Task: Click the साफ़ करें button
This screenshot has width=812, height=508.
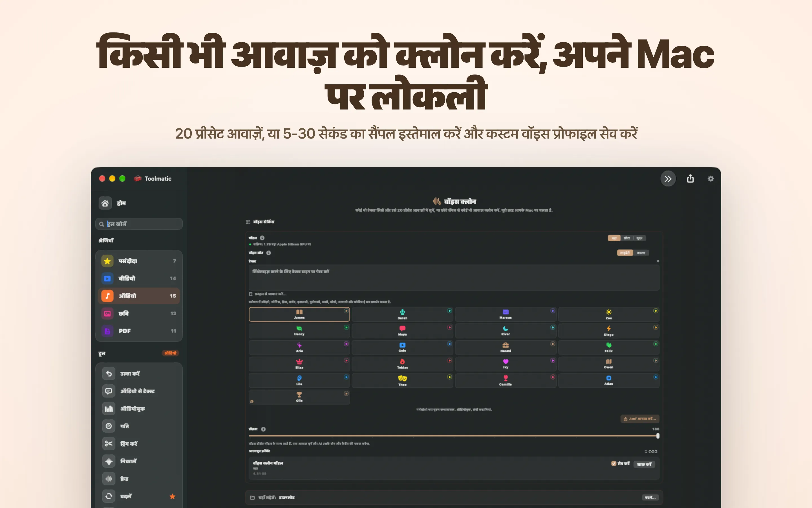Action: tap(644, 464)
